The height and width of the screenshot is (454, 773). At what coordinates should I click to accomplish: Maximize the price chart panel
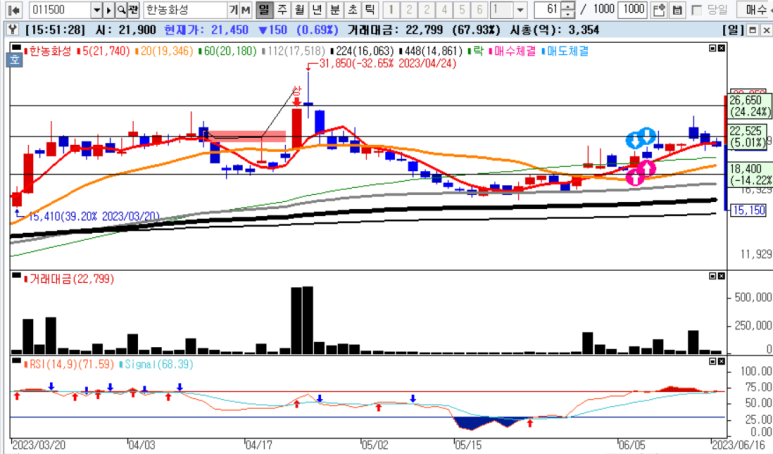coord(712,48)
